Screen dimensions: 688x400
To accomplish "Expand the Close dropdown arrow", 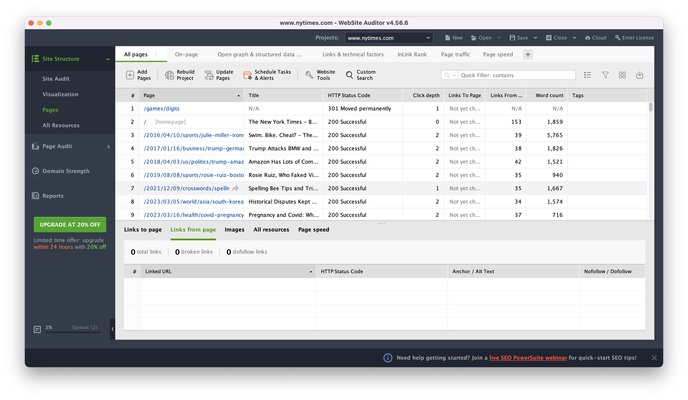I will click(574, 38).
